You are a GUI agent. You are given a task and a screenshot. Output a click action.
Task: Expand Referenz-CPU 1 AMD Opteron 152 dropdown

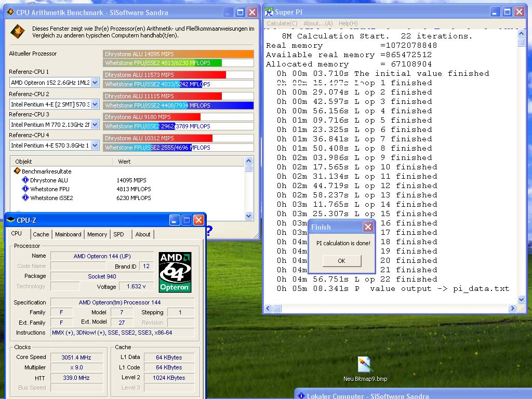(x=95, y=83)
